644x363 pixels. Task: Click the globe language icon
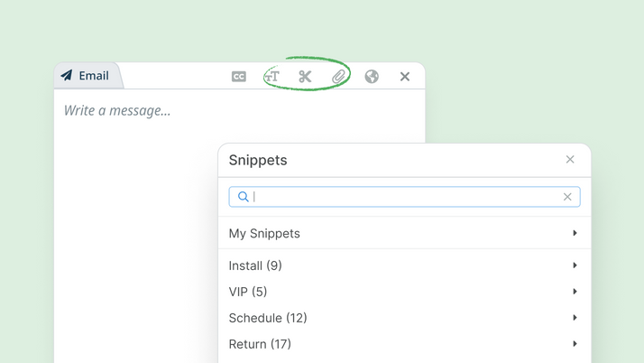372,77
